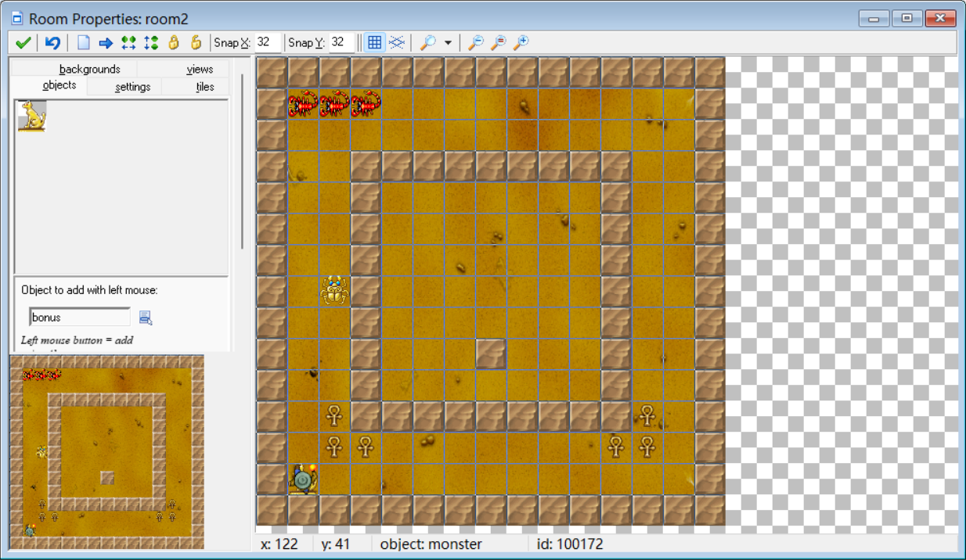Switch to the views tab
The height and width of the screenshot is (560, 966).
pos(200,69)
